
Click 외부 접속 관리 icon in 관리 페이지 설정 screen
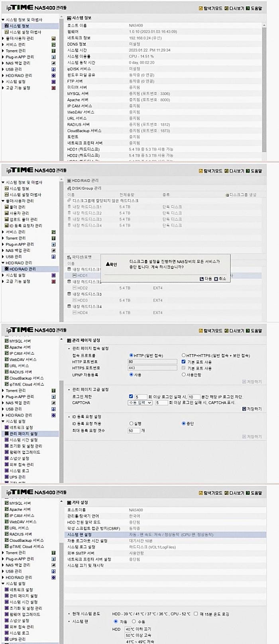(x=7, y=465)
